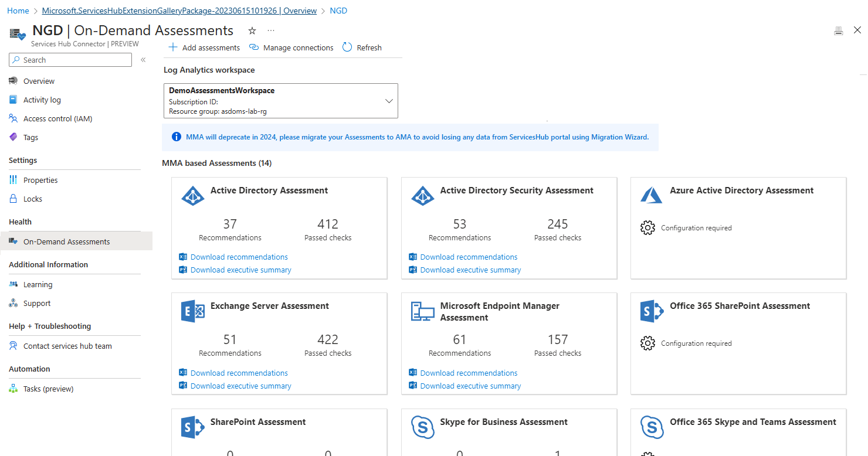Image resolution: width=868 pixels, height=456 pixels.
Task: Refresh the assessments list
Action: coord(362,47)
